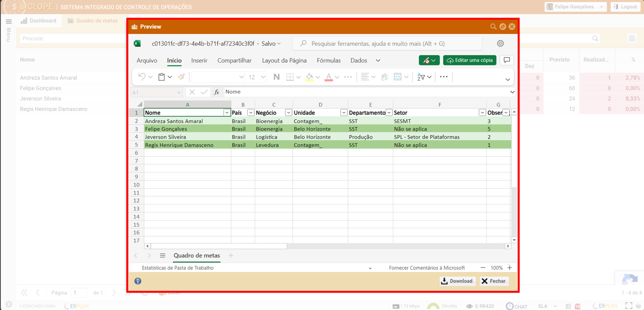This screenshot has width=644, height=310.
Task: Apply the Fill Color bucket
Action: coord(309,77)
